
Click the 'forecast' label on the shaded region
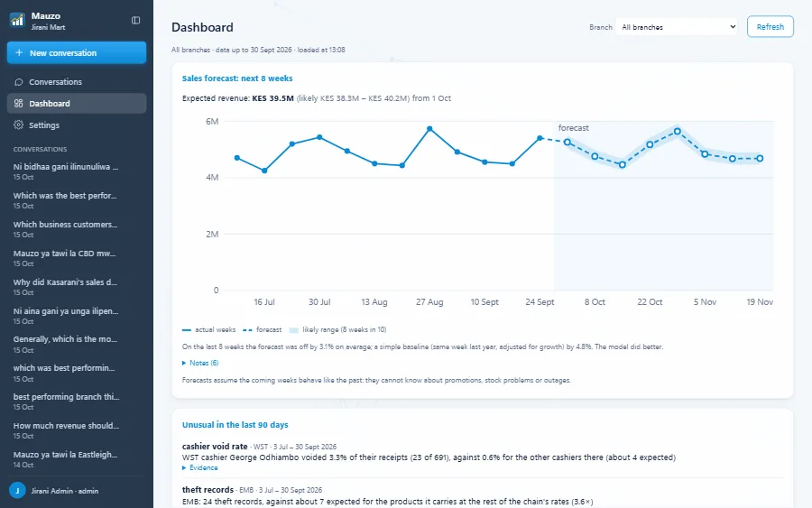pyautogui.click(x=573, y=128)
